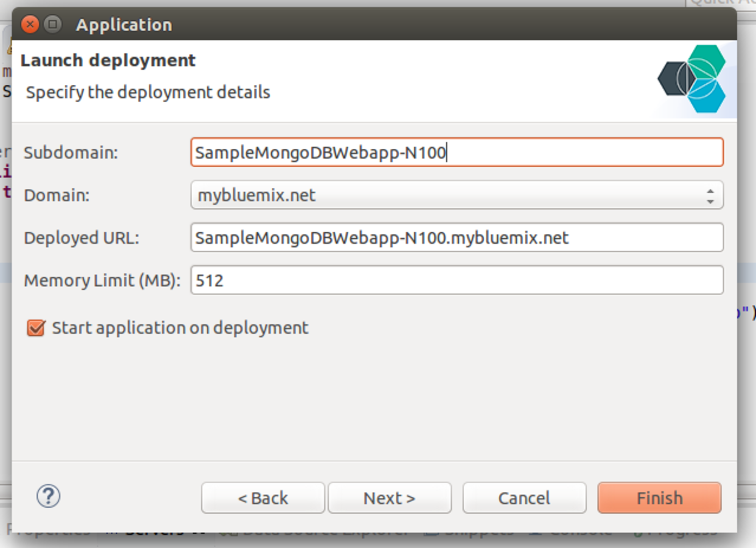Click the Deployed URL field
756x548 pixels.
click(457, 237)
